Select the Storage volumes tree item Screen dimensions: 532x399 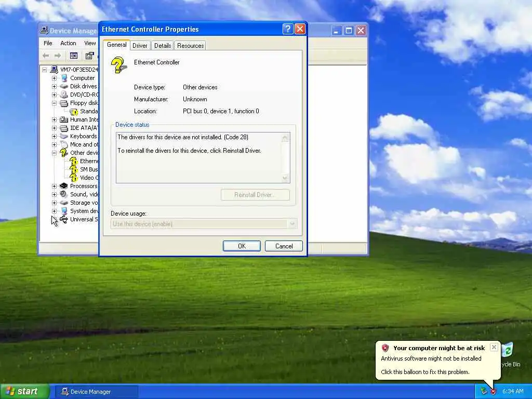(84, 203)
